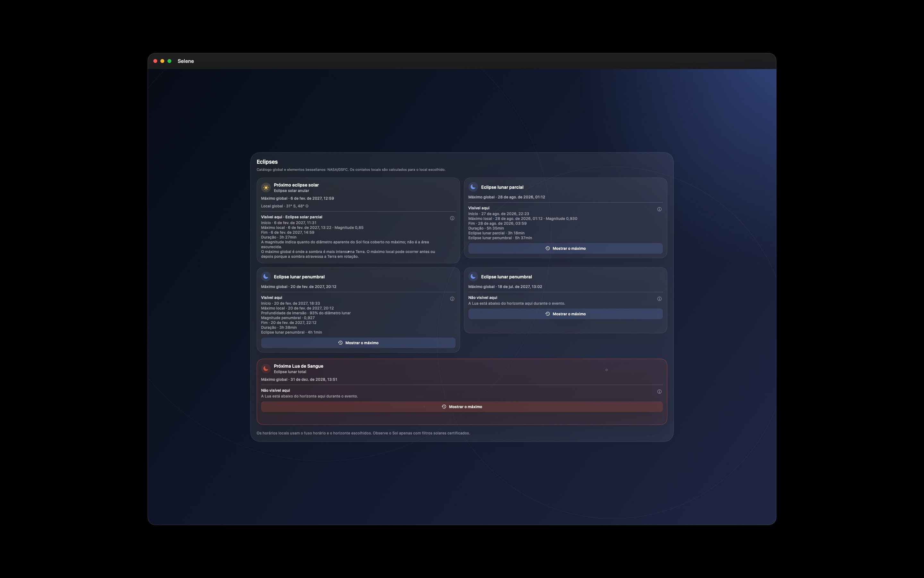The image size is (924, 578).
Task: Click Mostrar o máximo for 18 de jul. eclipse
Action: coord(566,314)
